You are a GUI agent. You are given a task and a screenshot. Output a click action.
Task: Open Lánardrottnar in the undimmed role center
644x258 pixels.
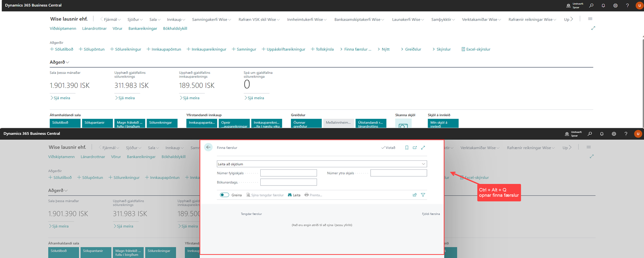(x=94, y=29)
